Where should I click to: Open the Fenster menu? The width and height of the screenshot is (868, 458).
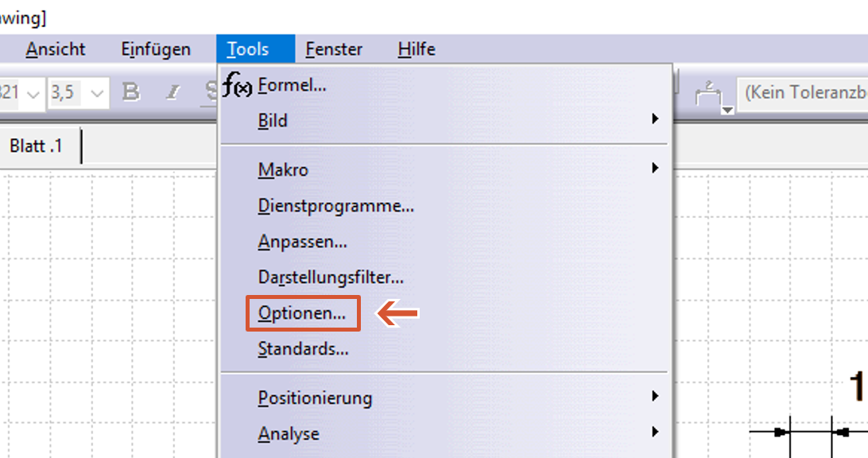[334, 49]
